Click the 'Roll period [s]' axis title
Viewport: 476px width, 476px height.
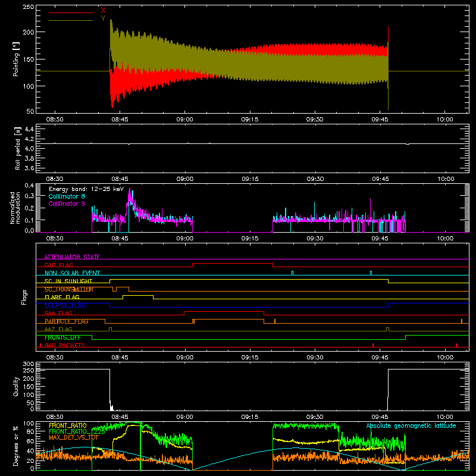click(x=18, y=148)
